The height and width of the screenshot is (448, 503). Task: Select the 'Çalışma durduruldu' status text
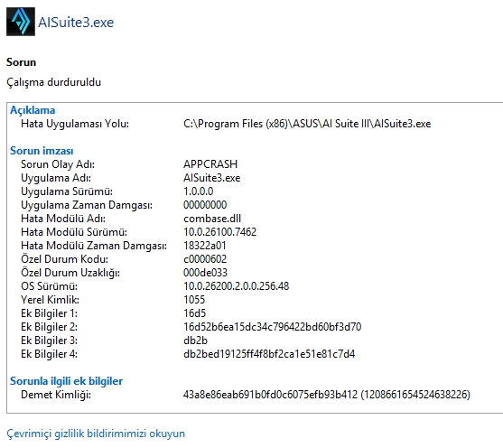(x=54, y=82)
